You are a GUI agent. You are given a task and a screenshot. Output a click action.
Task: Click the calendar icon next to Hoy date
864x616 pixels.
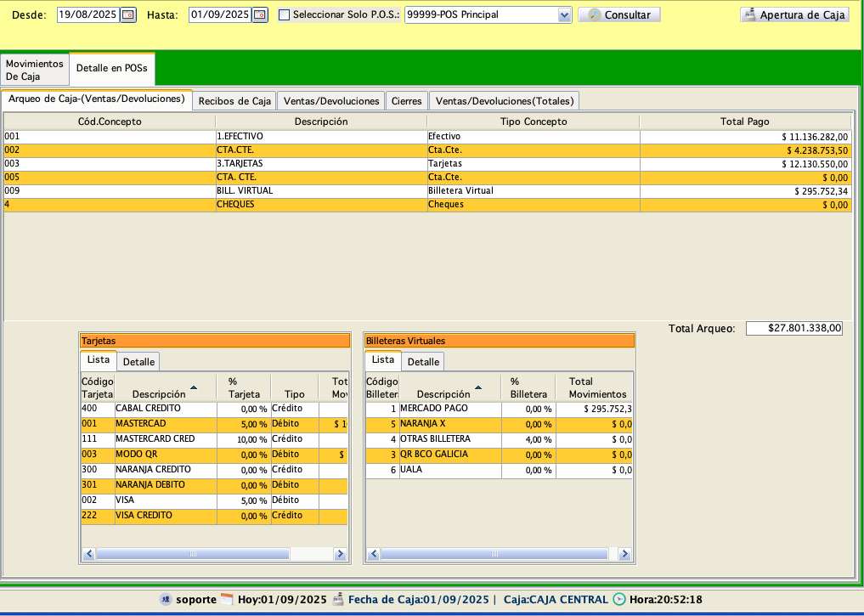click(227, 599)
